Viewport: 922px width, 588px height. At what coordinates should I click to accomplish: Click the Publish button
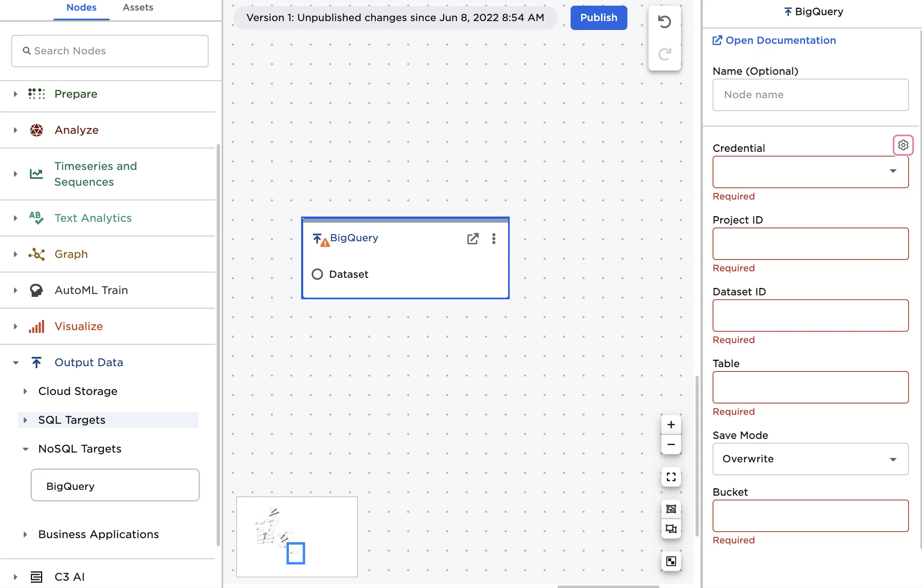pyautogui.click(x=598, y=17)
